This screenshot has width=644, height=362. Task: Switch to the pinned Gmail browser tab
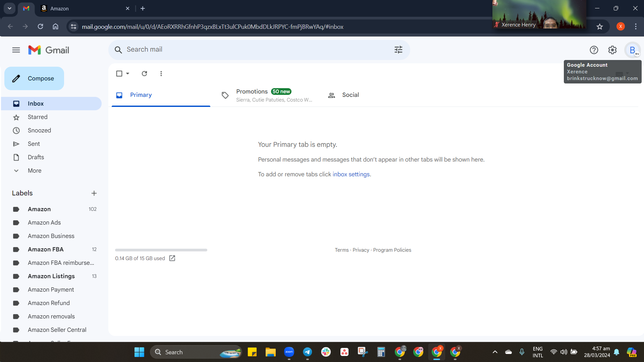[26, 8]
